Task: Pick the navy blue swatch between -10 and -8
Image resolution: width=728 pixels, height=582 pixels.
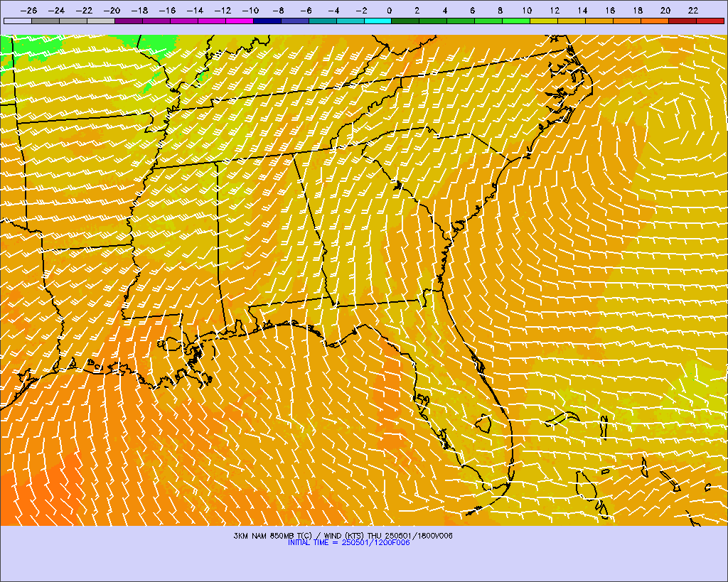Action: click(x=267, y=21)
